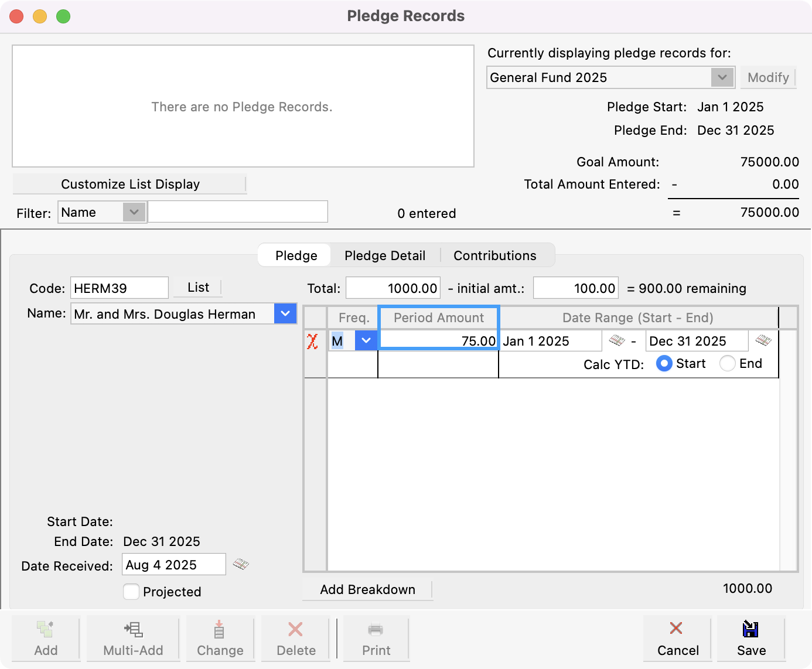Click the Multi-Add icon
Screen dimensions: 812x669
tap(133, 639)
